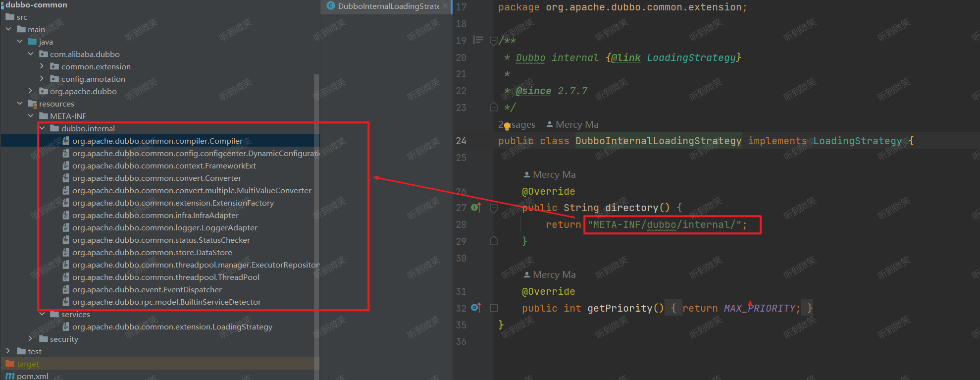This screenshot has height=380, width=980.
Task: Click the implements gutter icon on line 32
Action: [476, 308]
